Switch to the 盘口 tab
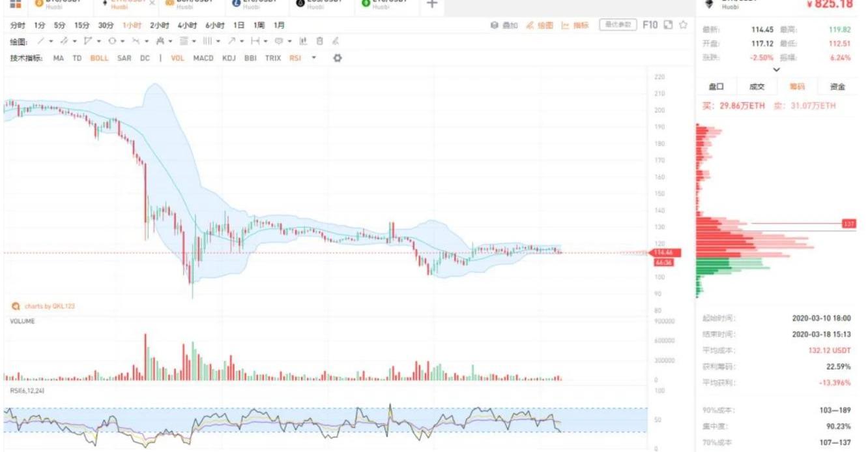 tap(716, 87)
